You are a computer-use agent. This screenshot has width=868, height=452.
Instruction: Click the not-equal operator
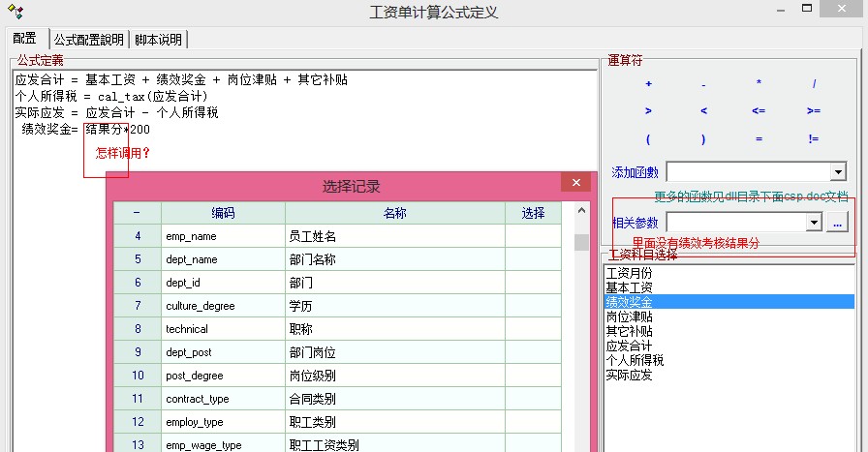(814, 139)
